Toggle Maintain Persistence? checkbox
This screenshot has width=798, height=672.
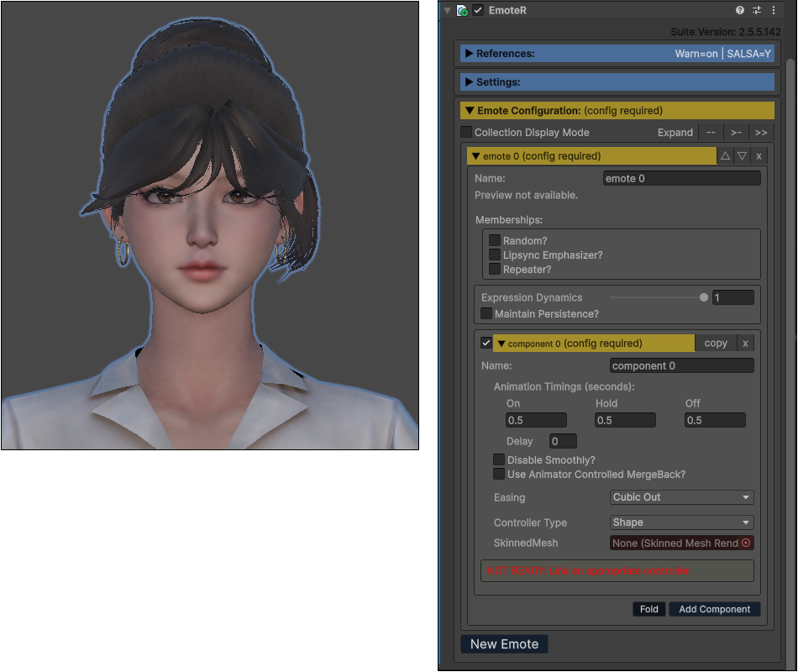tap(486, 313)
